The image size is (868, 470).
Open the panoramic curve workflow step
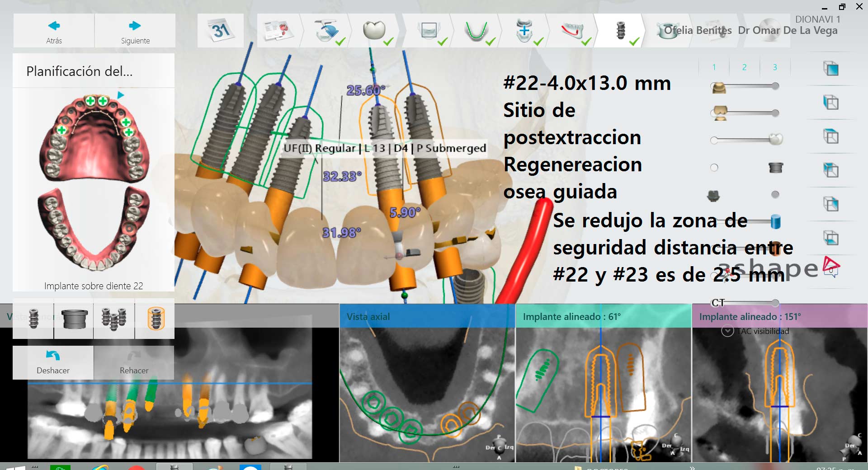coord(476,31)
